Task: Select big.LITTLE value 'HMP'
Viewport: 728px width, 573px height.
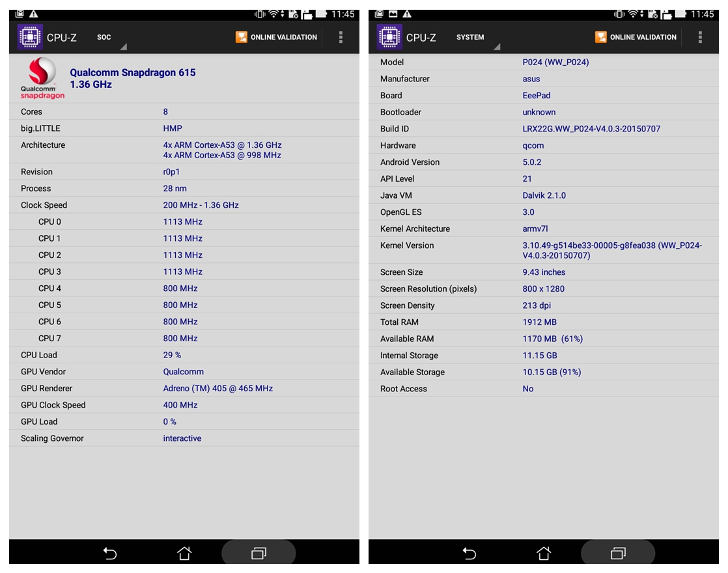Action: tap(173, 128)
